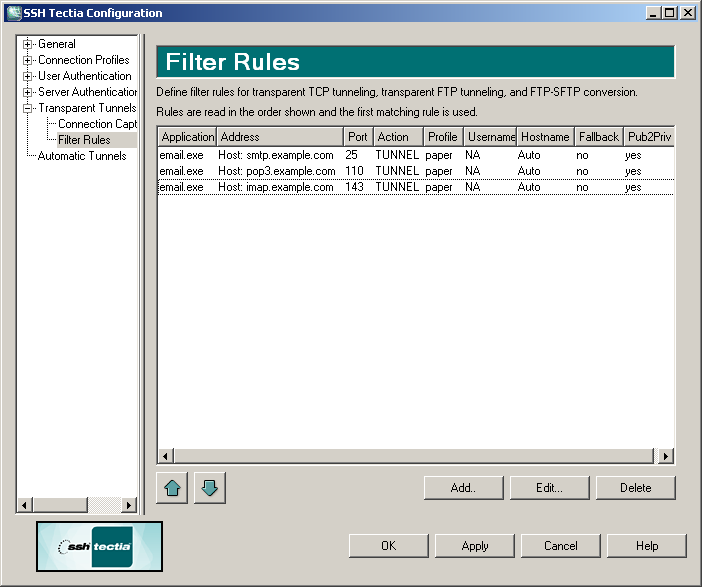Click port 110 cell
The height and width of the screenshot is (587, 702).
(x=354, y=171)
